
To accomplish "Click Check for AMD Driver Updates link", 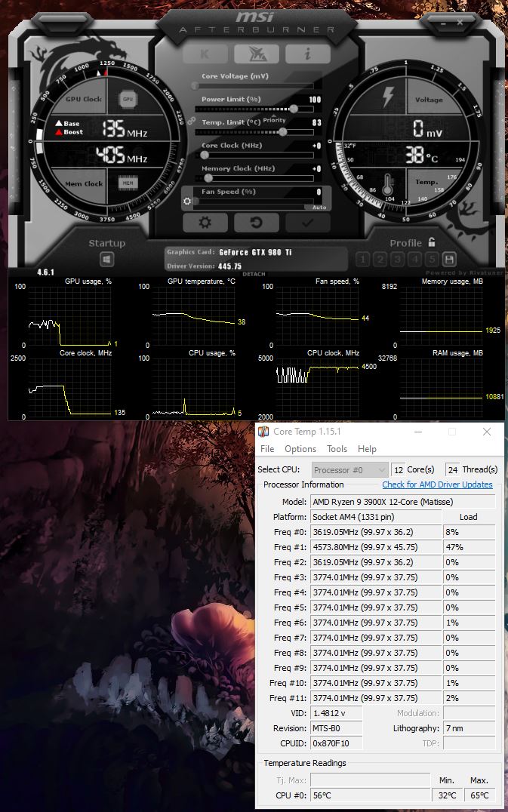I will (437, 484).
